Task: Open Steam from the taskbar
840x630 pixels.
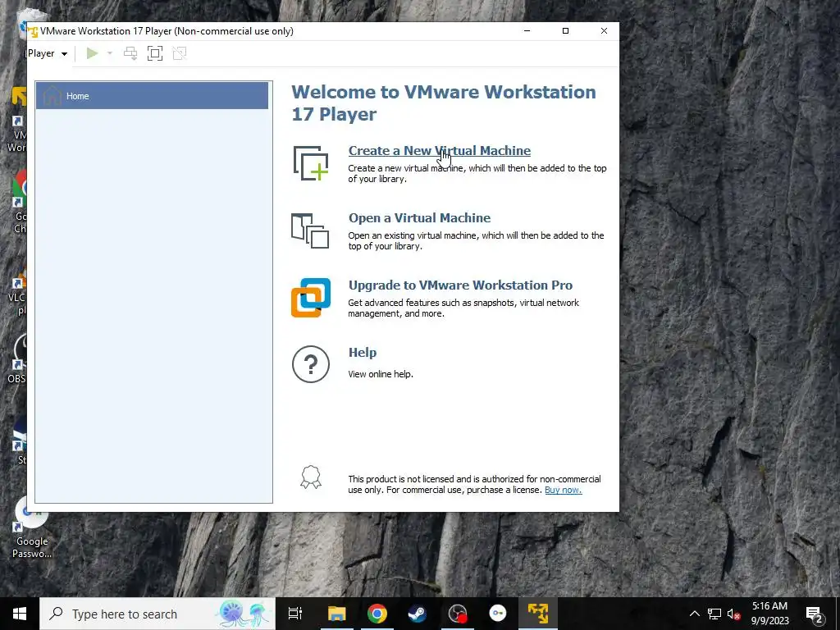Action: (418, 614)
